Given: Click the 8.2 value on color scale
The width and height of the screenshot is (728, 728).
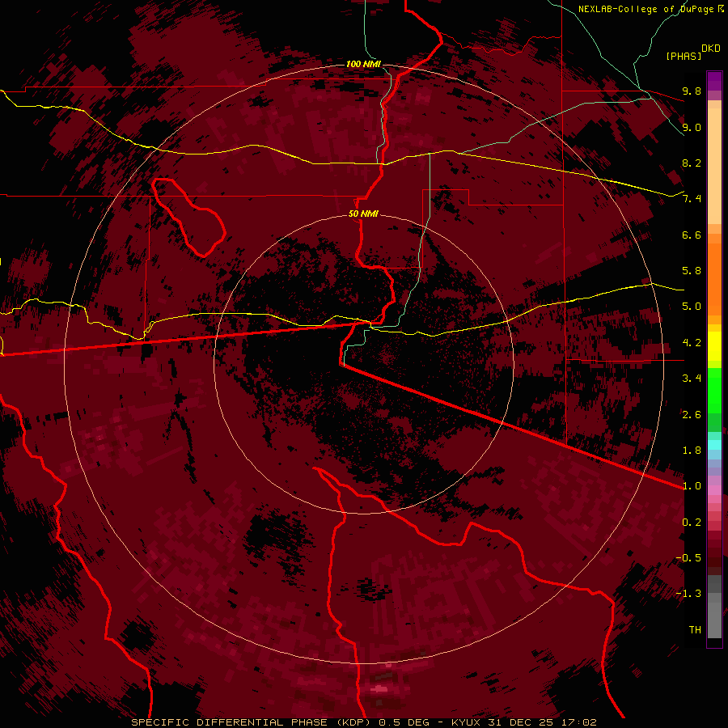Looking at the screenshot, I should coord(692,163).
